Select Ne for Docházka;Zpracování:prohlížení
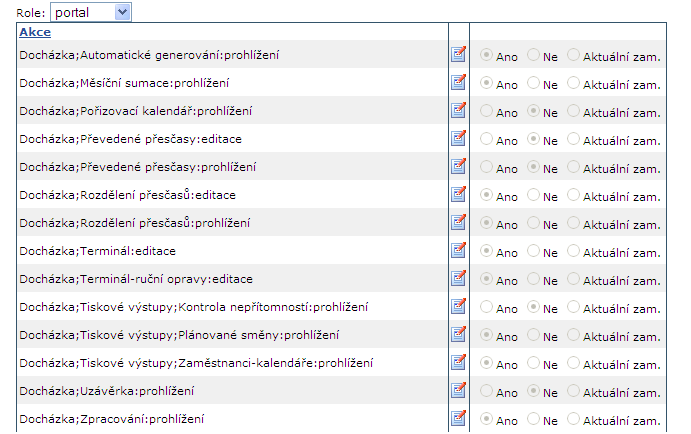Image resolution: width=691 pixels, height=434 pixels. point(533,418)
